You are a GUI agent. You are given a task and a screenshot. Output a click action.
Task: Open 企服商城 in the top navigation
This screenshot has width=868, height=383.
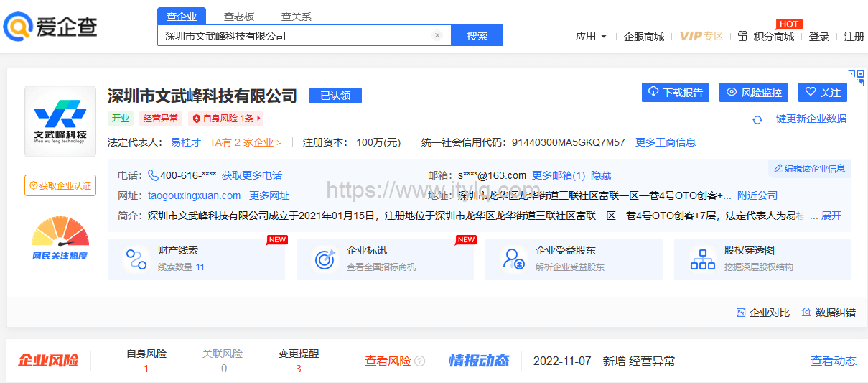644,37
